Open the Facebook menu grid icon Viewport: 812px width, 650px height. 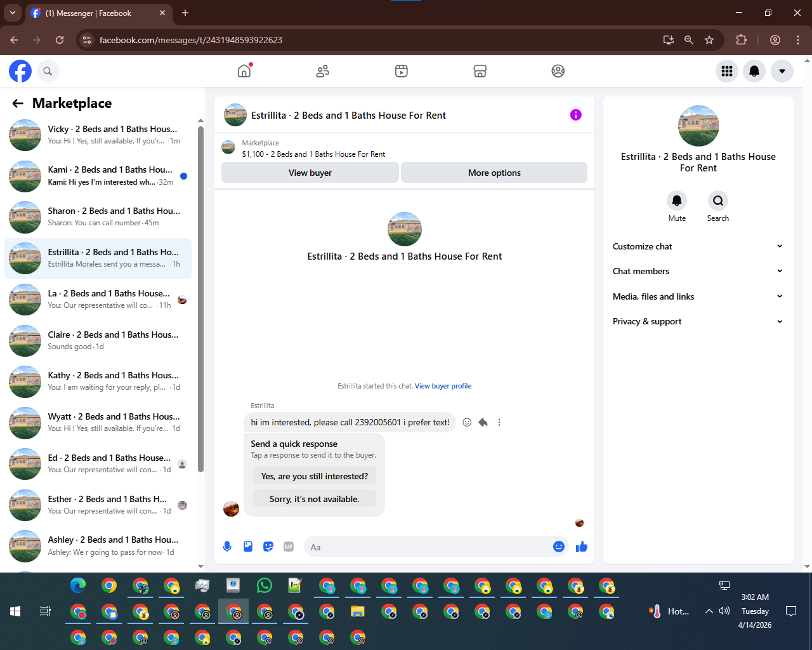727,71
